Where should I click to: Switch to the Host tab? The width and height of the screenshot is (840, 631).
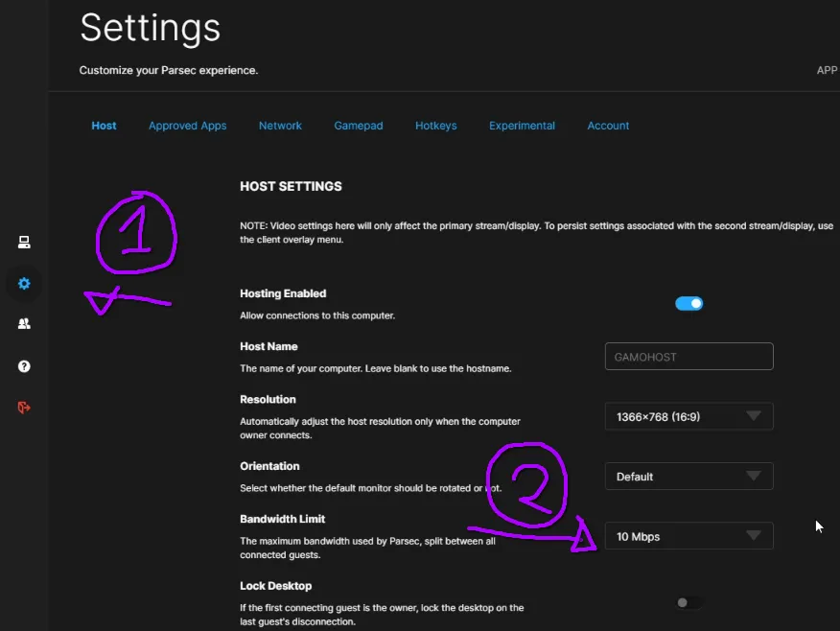(104, 126)
